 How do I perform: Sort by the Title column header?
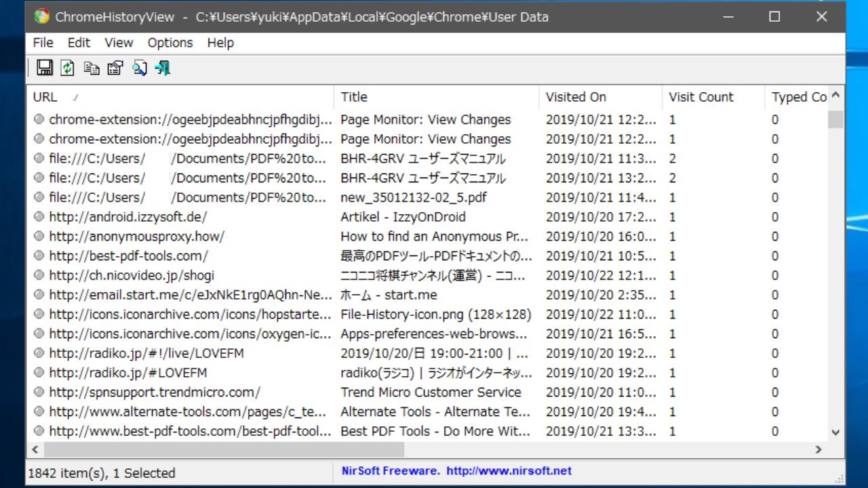tap(437, 97)
